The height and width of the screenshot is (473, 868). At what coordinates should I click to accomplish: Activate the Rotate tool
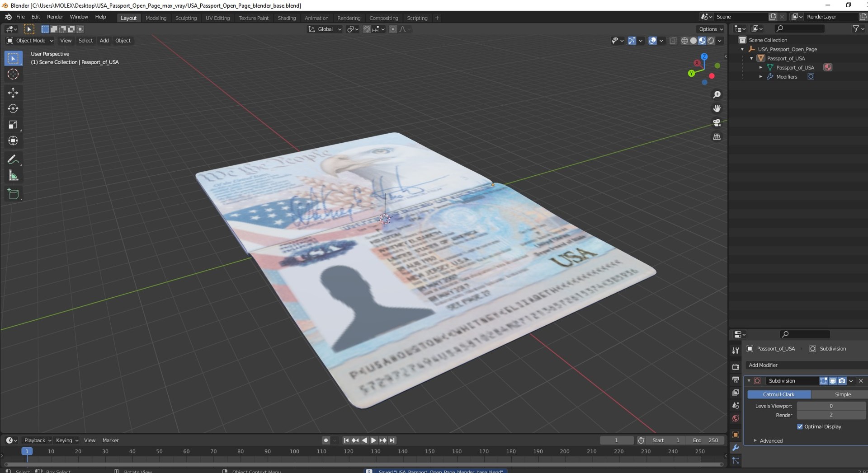coord(13,108)
